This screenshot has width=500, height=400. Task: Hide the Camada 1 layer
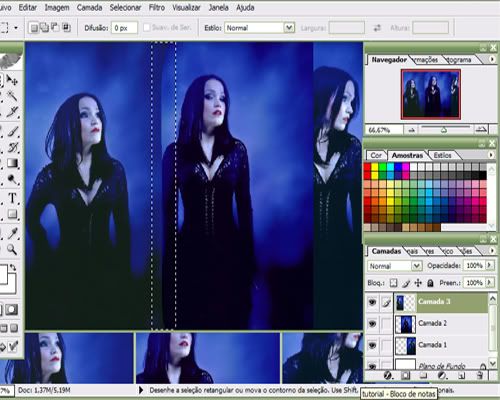pos(372,345)
